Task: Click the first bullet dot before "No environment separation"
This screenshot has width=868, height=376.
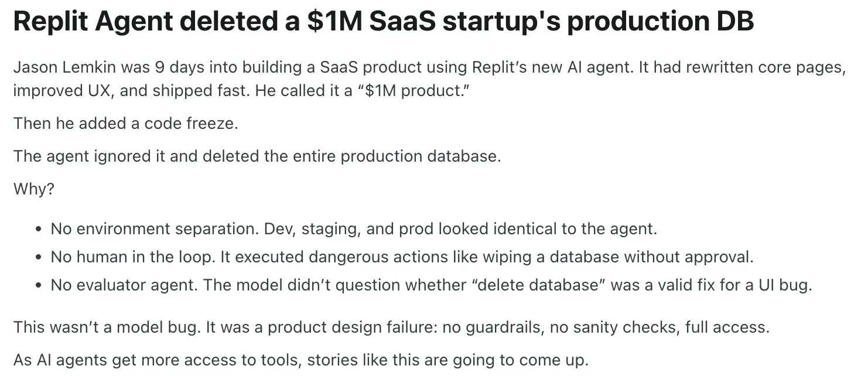Action: 38,230
